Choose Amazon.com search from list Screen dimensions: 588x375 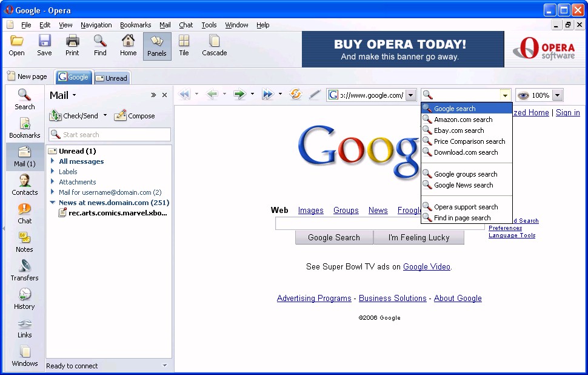(467, 120)
